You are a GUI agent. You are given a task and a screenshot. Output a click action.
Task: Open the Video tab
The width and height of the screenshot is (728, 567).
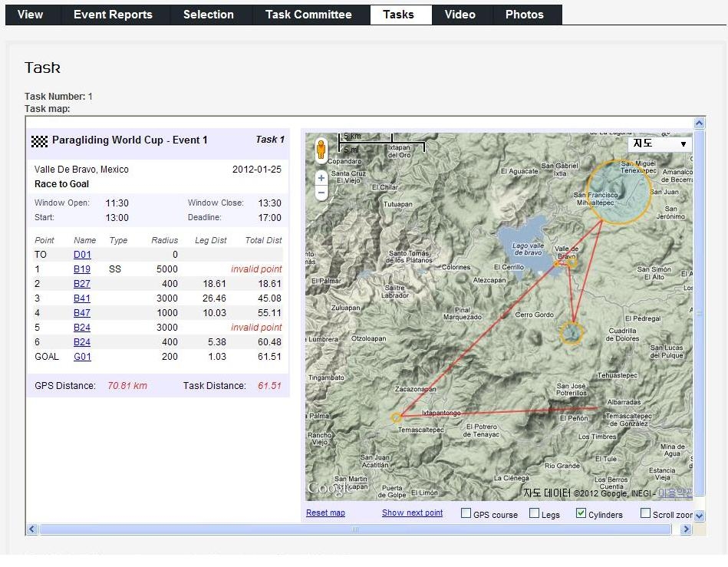pyautogui.click(x=460, y=15)
